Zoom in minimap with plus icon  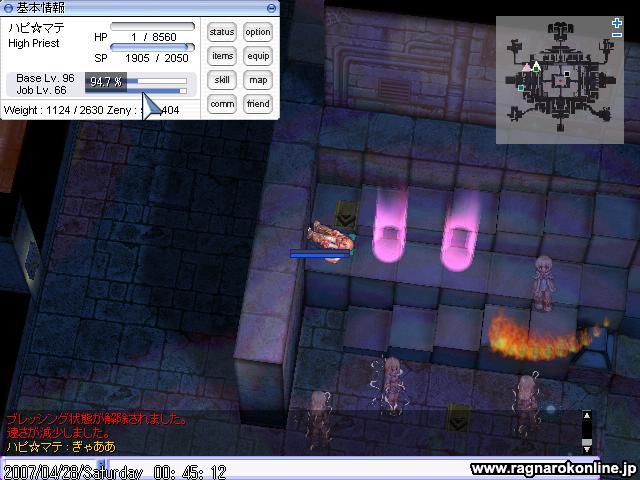click(x=617, y=23)
